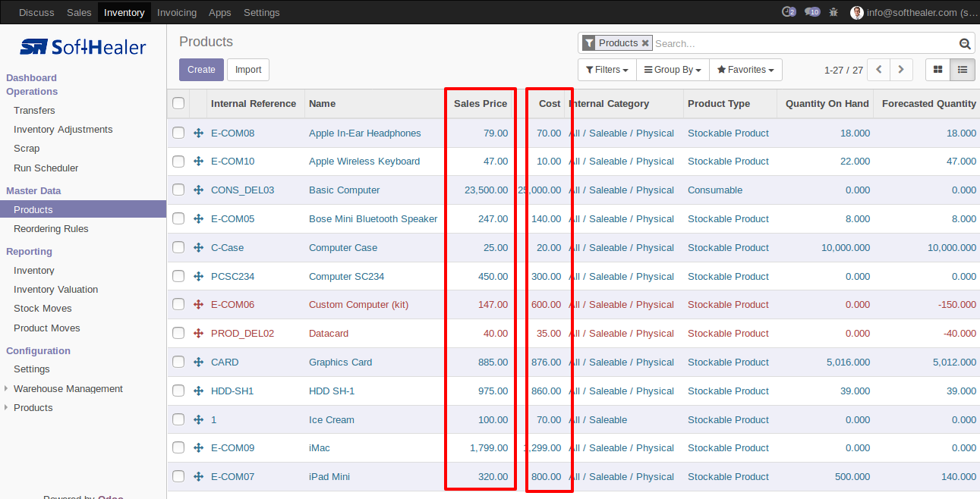Click drag handle of PCSC234 row

click(198, 277)
